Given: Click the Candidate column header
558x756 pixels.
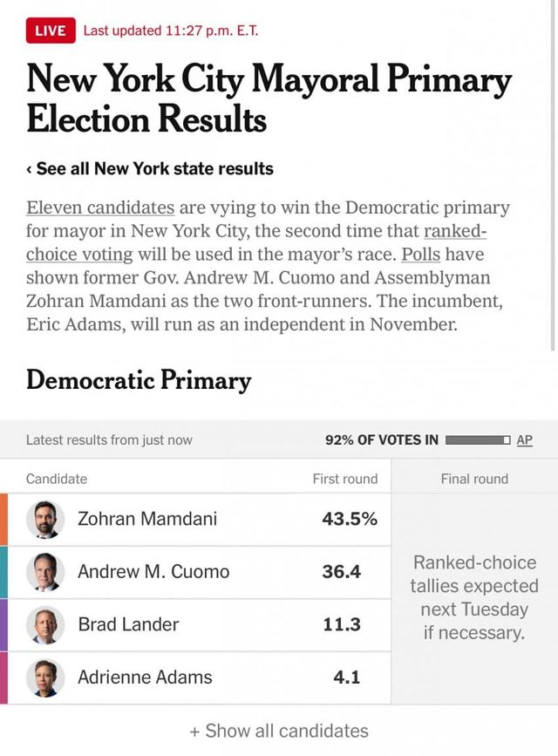Looking at the screenshot, I should (57, 479).
